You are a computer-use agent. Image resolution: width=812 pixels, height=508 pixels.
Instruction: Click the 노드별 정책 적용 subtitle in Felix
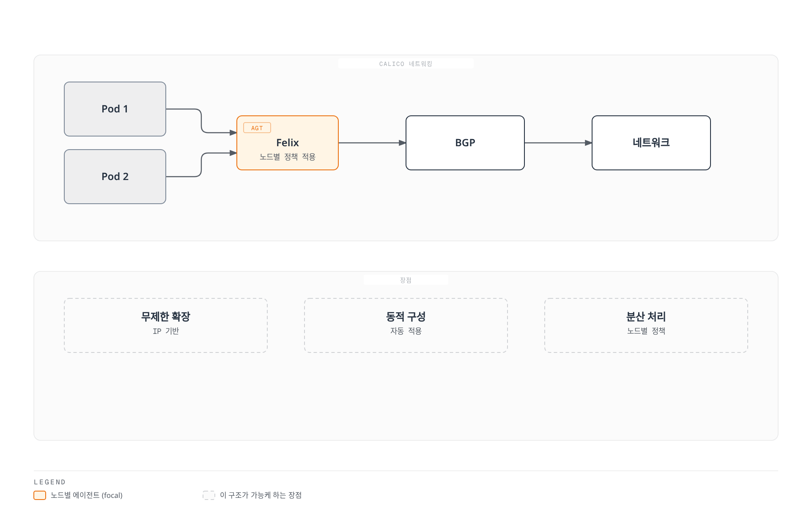click(288, 157)
